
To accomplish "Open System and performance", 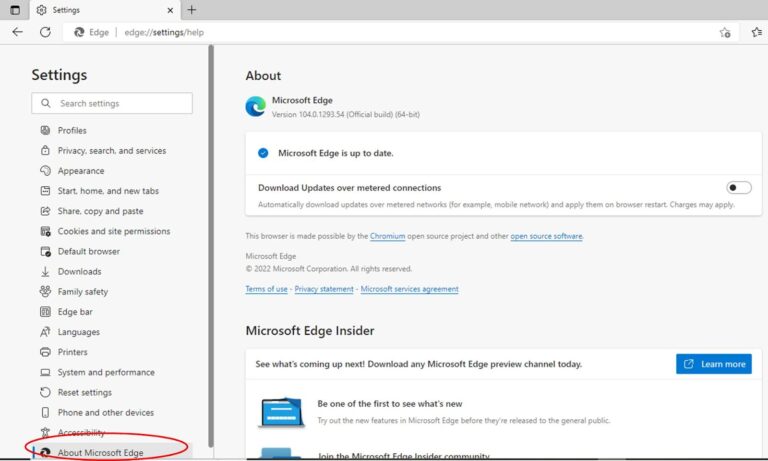I will pyautogui.click(x=106, y=372).
